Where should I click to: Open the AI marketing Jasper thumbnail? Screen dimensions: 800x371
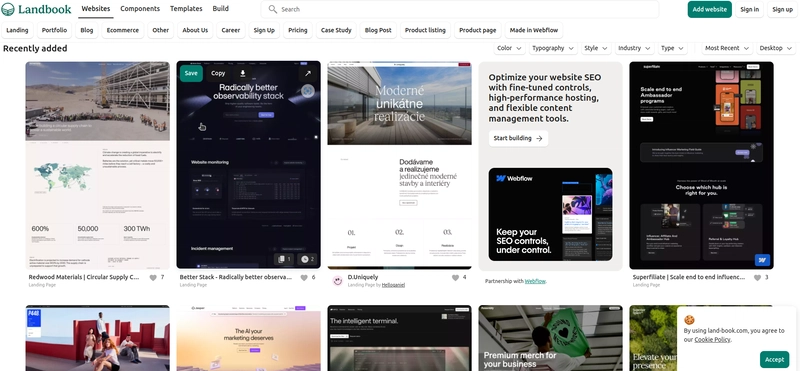pyautogui.click(x=248, y=338)
